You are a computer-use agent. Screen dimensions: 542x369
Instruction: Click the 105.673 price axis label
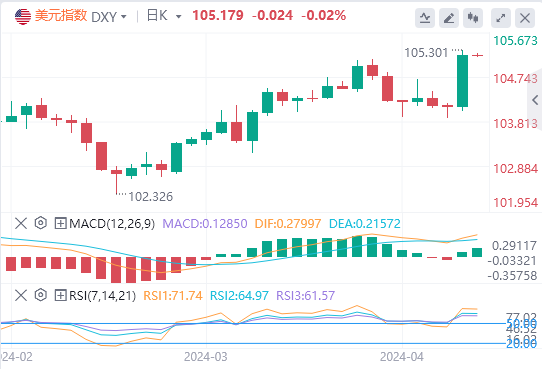(515, 41)
